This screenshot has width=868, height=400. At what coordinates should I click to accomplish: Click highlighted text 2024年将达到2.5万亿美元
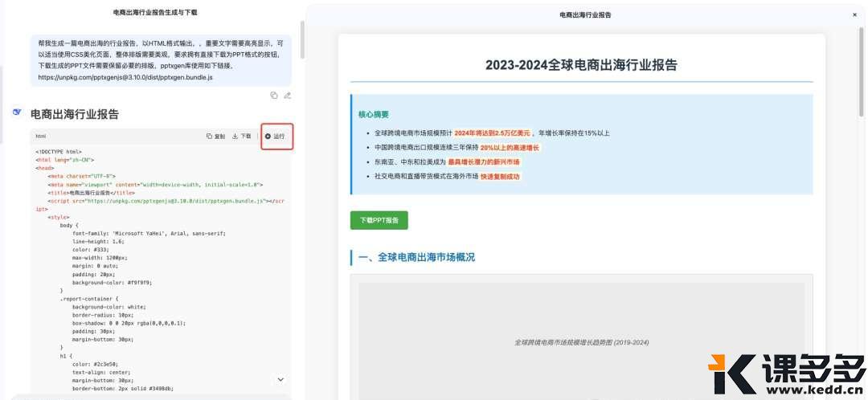click(493, 133)
